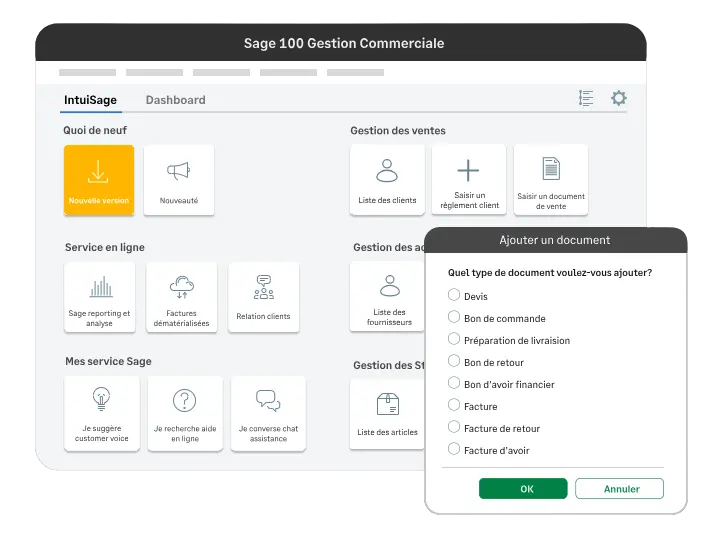Screen dimensions: 723x549
Task: Open the Nouveauté megaphone tile
Action: (179, 180)
